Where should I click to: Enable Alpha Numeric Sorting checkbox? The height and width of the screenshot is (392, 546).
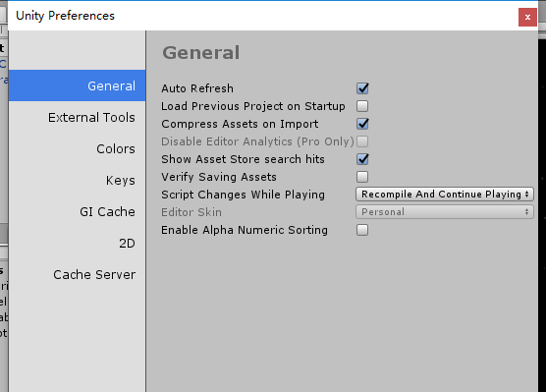click(362, 230)
